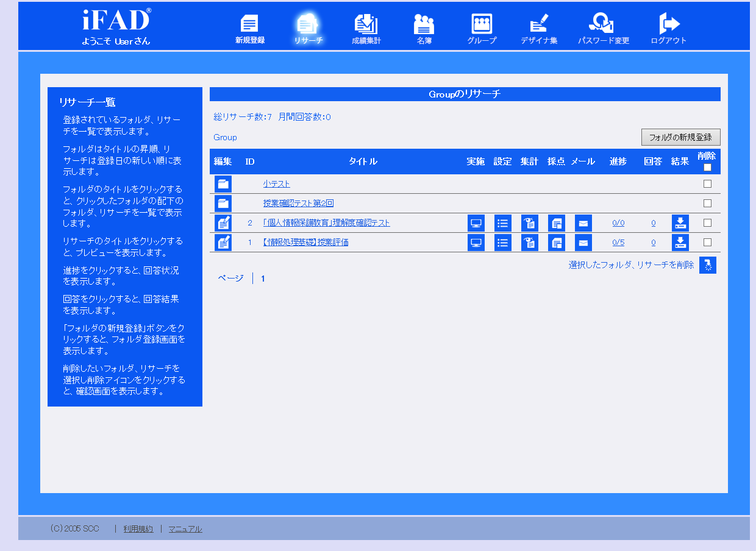Click the リサーチ一覧 sidebar heading

[87, 102]
